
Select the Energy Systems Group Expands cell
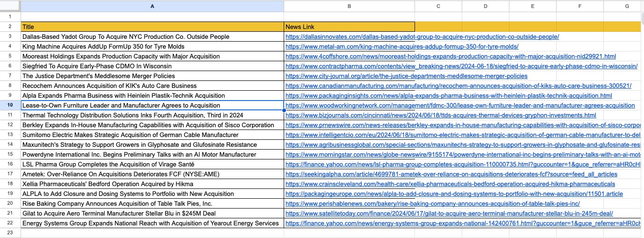coord(152,223)
